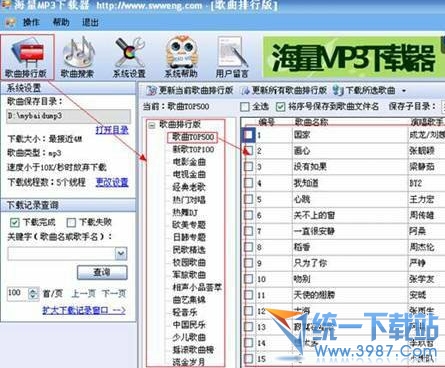
Task: Click 更新当前歌曲排行版 toolbar button
Action: click(x=190, y=90)
